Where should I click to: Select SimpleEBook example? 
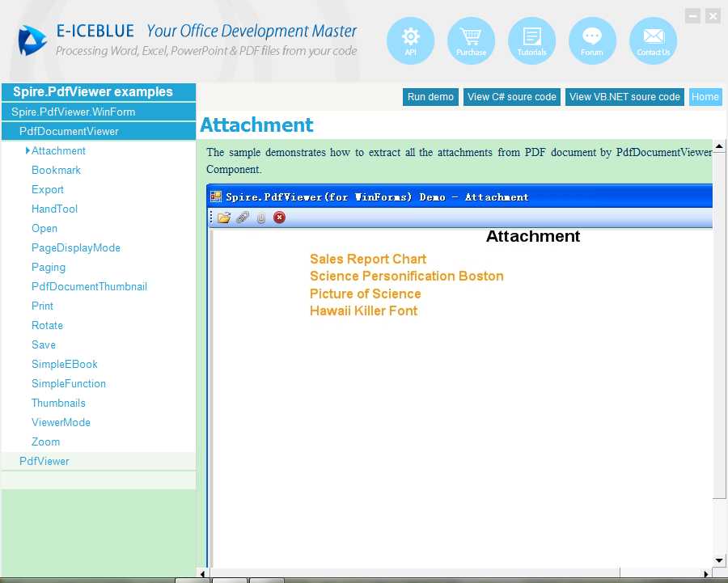click(65, 365)
